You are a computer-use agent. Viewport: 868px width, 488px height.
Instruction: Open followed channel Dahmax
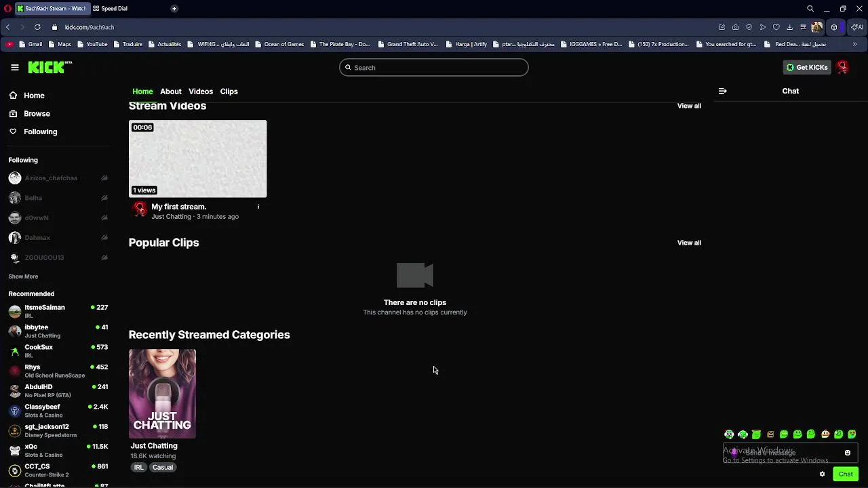(58, 237)
